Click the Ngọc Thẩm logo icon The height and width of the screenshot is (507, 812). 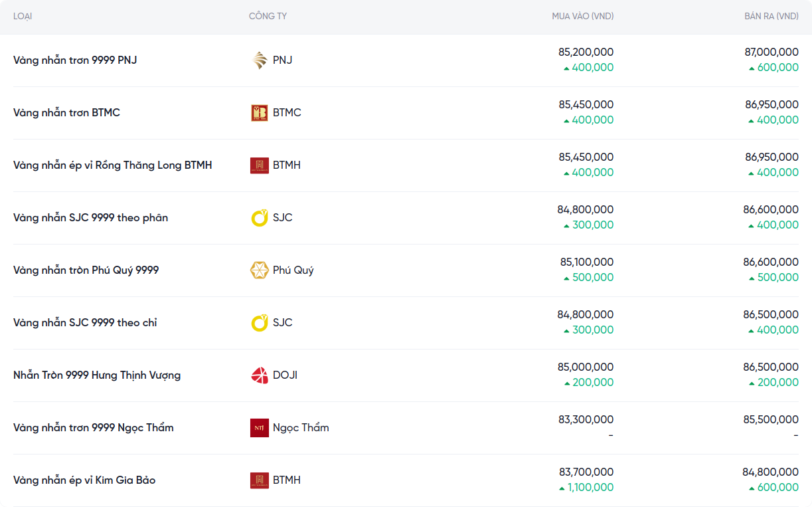pos(259,428)
